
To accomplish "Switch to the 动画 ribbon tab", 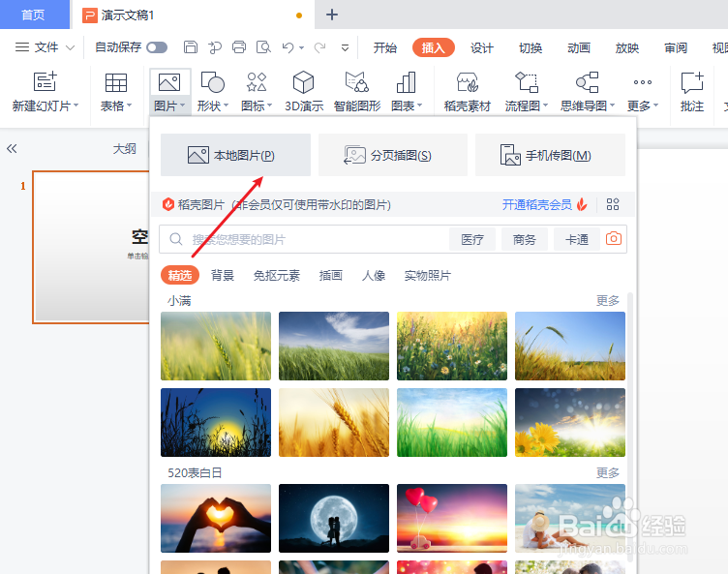I will 579,47.
